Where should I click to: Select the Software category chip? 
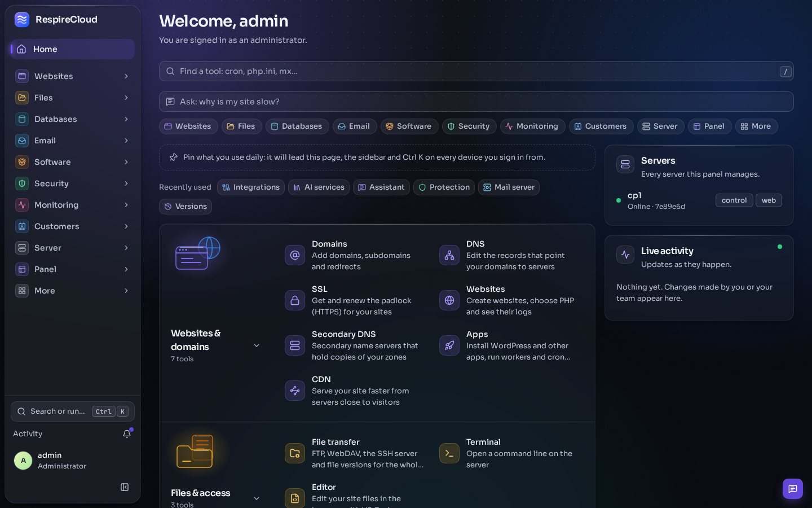tap(409, 126)
